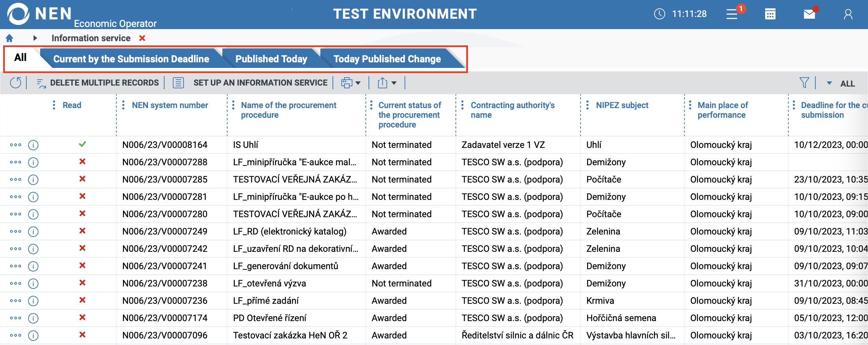Click the home icon in breadcrumb
Image resolution: width=868 pixels, height=345 pixels.
[9, 38]
